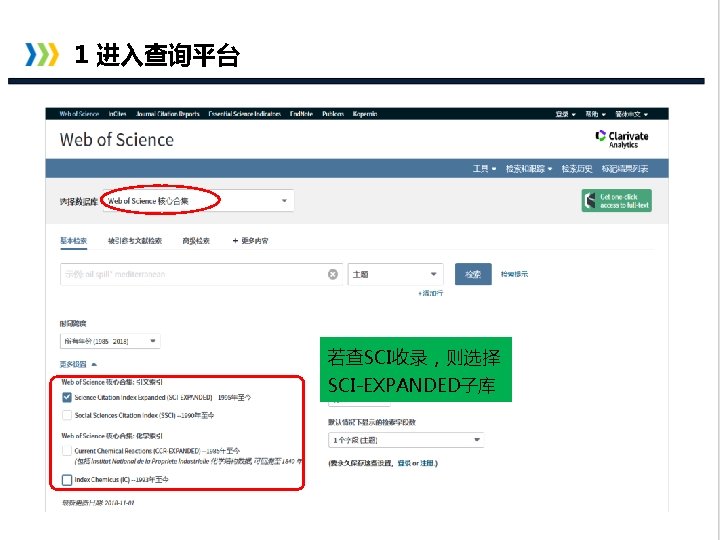Open 检索历史 in the blue bar
The height and width of the screenshot is (540, 720).
point(577,169)
